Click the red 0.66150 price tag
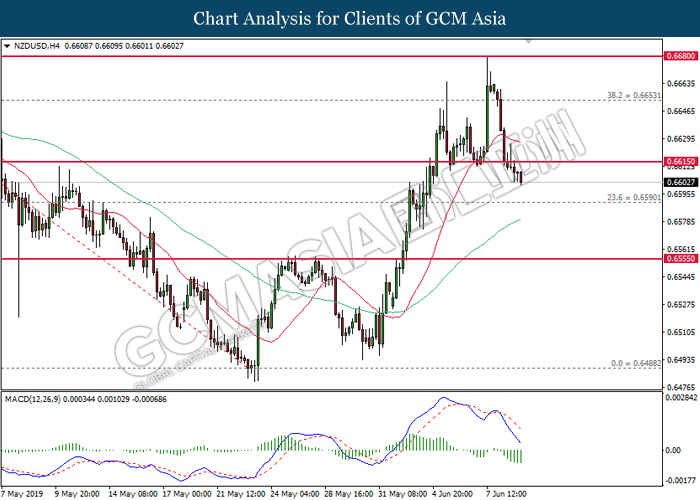The image size is (700, 500). 681,162
